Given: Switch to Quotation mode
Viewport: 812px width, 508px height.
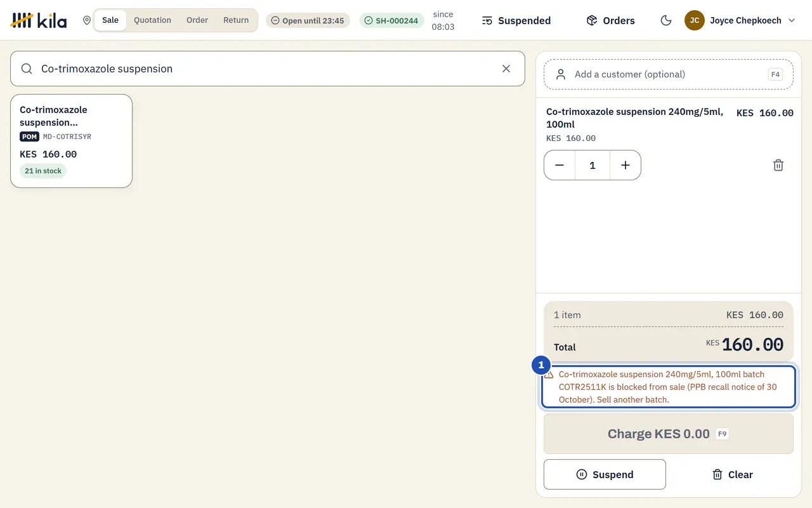Looking at the screenshot, I should click(152, 20).
